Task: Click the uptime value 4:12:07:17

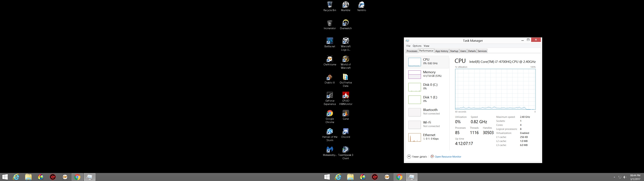Action: coord(464,143)
